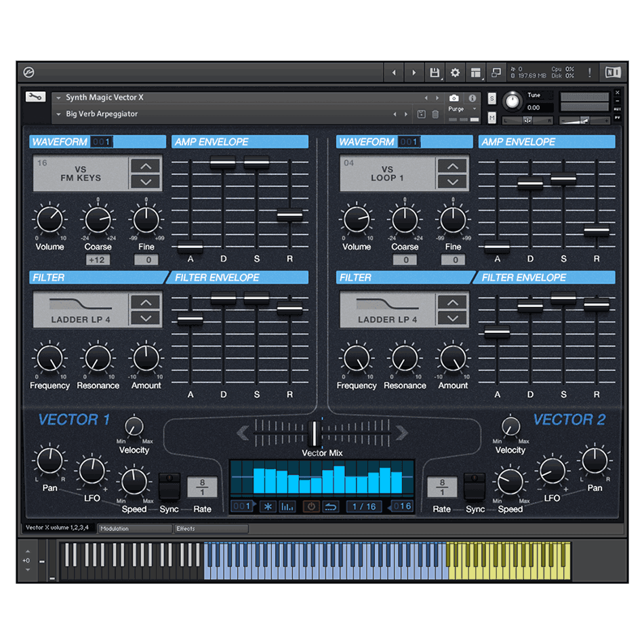Click the sequencer randomize asterisk button
This screenshot has width=644, height=644.
(x=268, y=506)
